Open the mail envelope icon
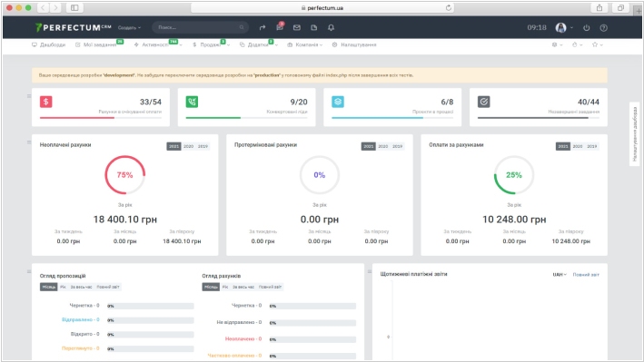 (x=296, y=27)
